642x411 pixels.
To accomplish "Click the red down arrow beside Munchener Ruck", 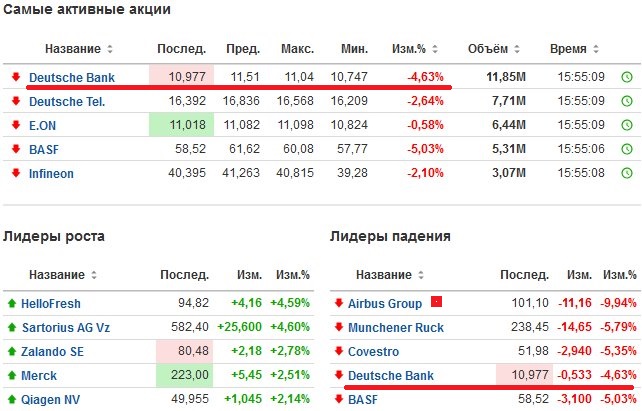I will click(339, 327).
